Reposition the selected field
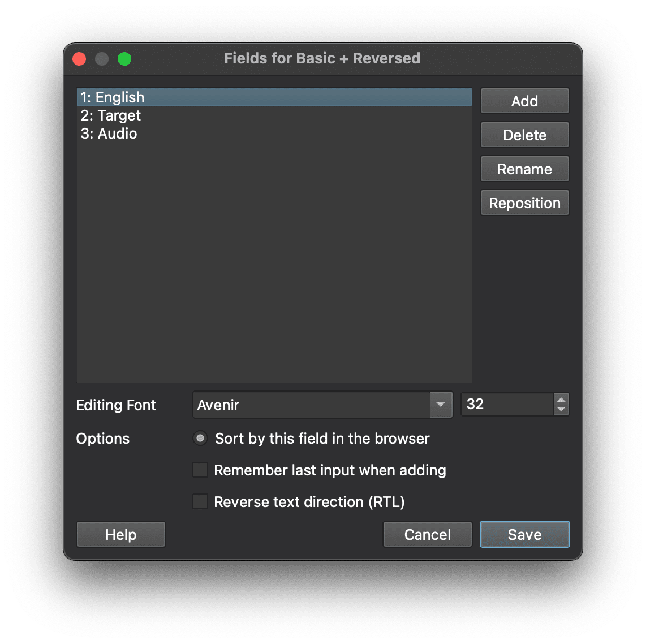The width and height of the screenshot is (646, 644). tap(524, 203)
